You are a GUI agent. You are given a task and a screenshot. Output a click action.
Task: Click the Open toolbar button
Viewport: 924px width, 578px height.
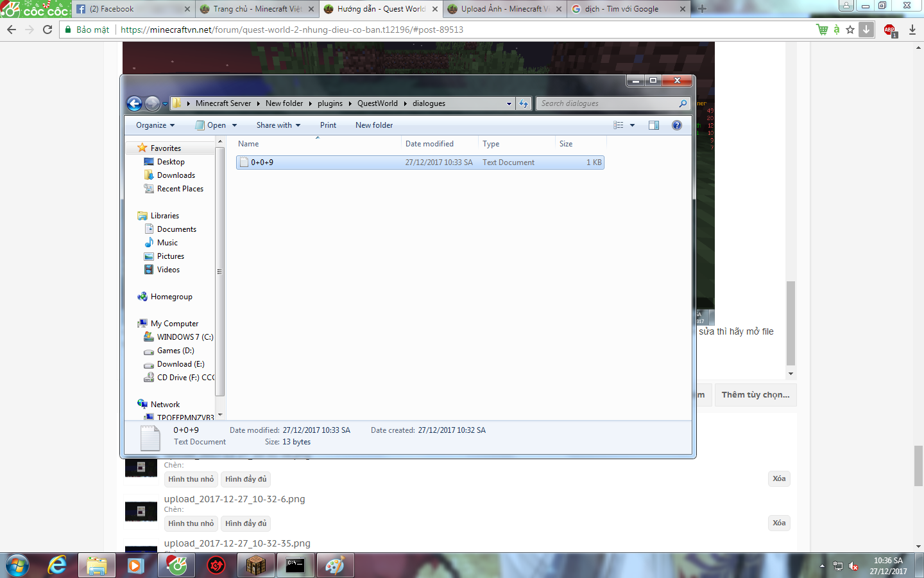210,125
